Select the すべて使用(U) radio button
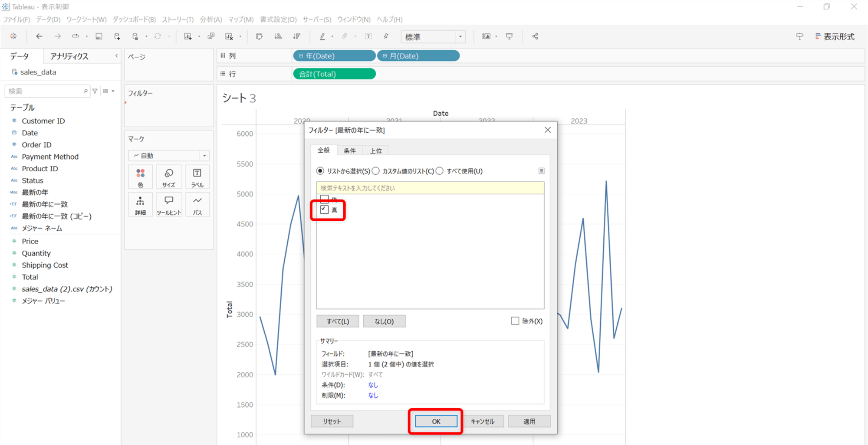The width and height of the screenshot is (868, 445). [x=440, y=171]
